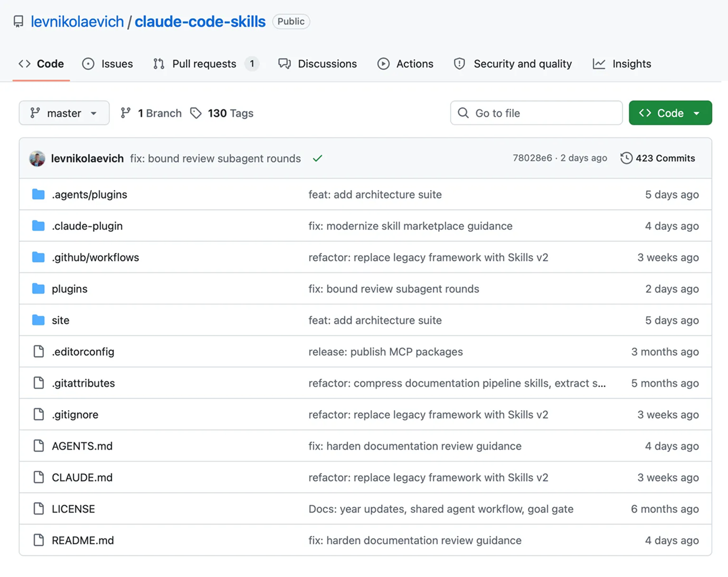Click "6 months ago" timestamp on LICENSE row
This screenshot has height=577, width=728.
[x=665, y=509]
